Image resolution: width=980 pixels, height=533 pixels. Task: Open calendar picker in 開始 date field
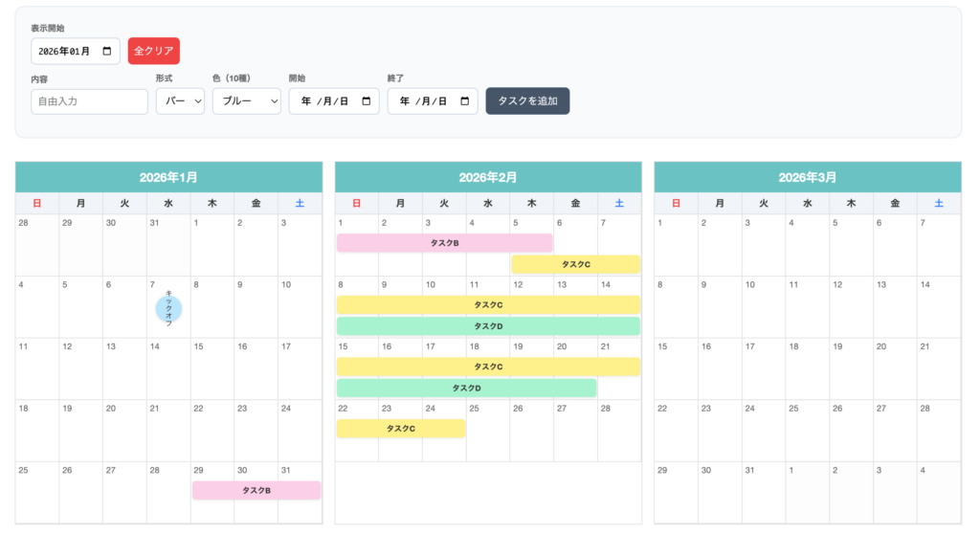pyautogui.click(x=367, y=101)
